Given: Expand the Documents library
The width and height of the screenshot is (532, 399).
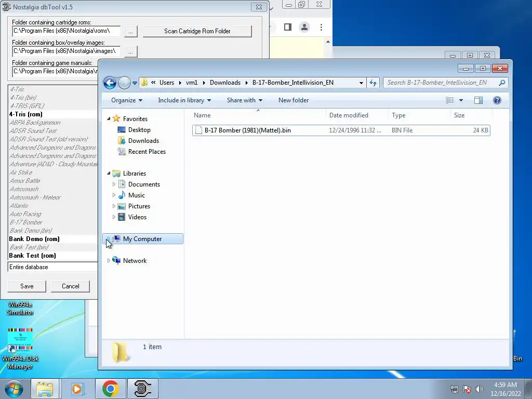Looking at the screenshot, I should [114, 184].
